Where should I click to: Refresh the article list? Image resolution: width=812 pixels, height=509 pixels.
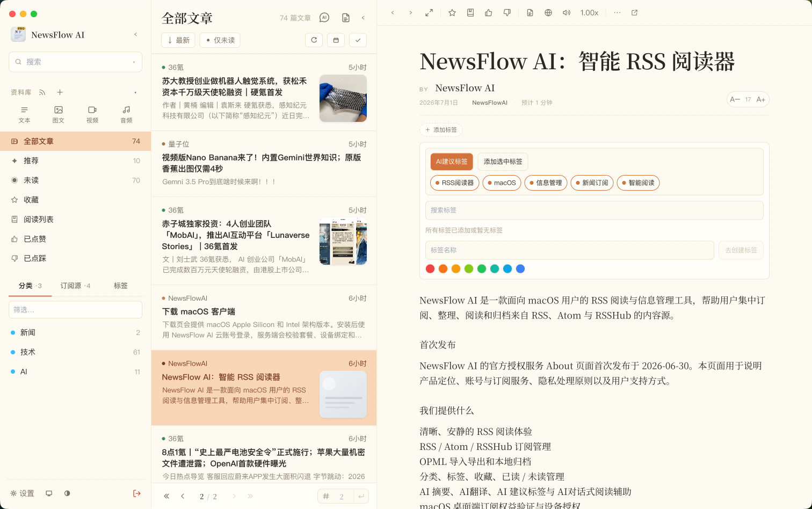click(314, 40)
